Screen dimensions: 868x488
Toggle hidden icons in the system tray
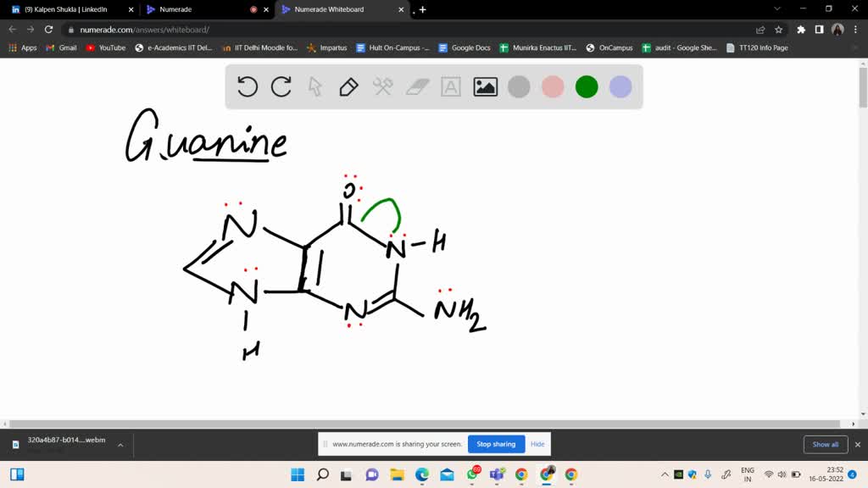click(665, 474)
